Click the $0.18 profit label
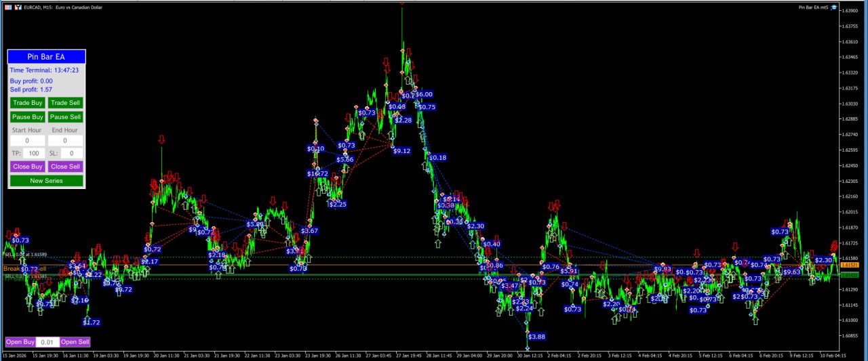 [x=438, y=158]
